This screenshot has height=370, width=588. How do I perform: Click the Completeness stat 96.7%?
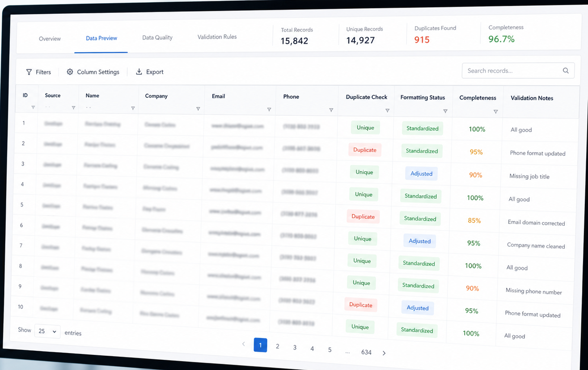502,39
